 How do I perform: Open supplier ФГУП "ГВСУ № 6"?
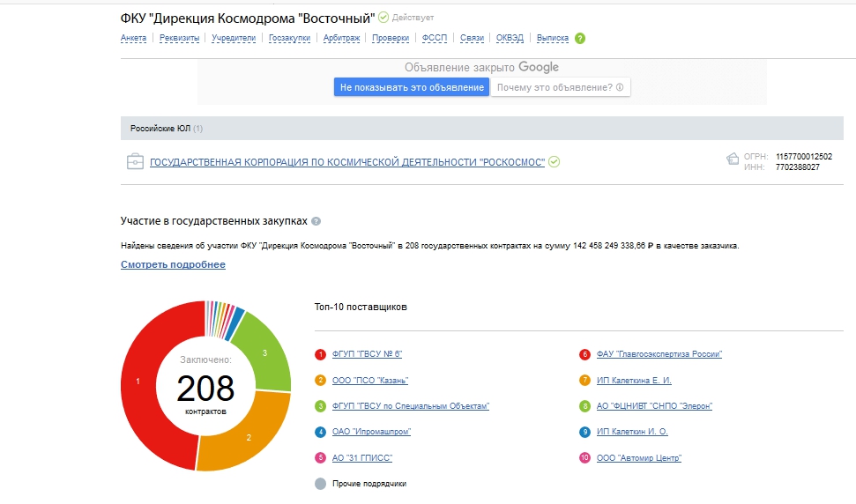tap(367, 354)
